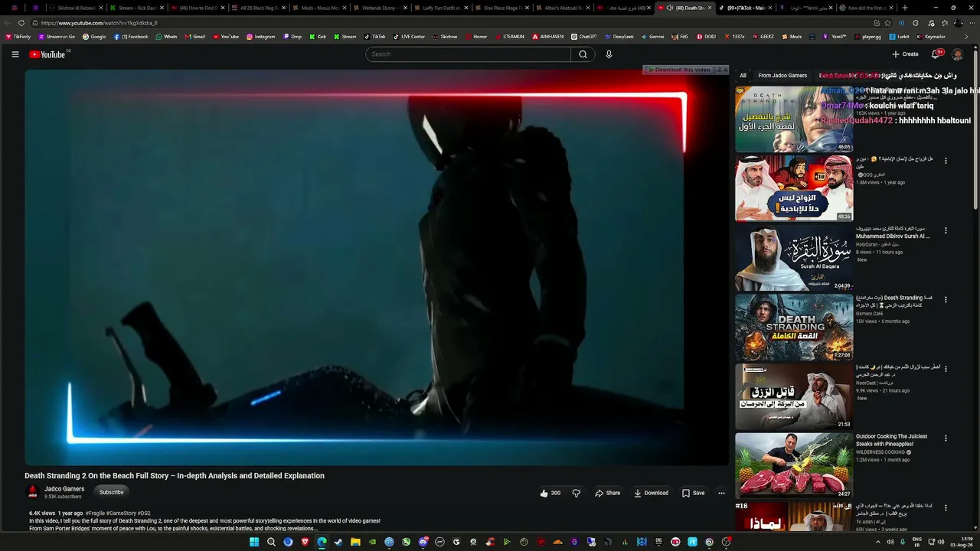The image size is (980, 551).
Task: Save the video to a playlist
Action: click(694, 493)
